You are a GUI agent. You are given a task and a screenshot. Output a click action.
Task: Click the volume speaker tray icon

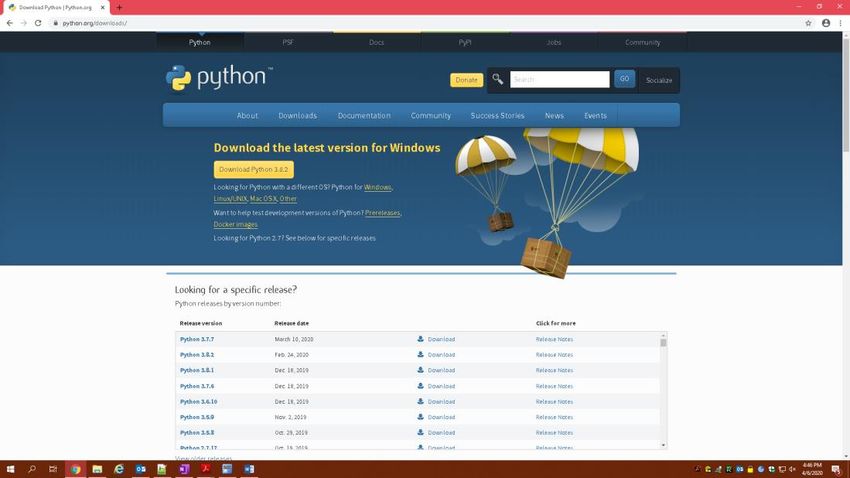point(793,469)
